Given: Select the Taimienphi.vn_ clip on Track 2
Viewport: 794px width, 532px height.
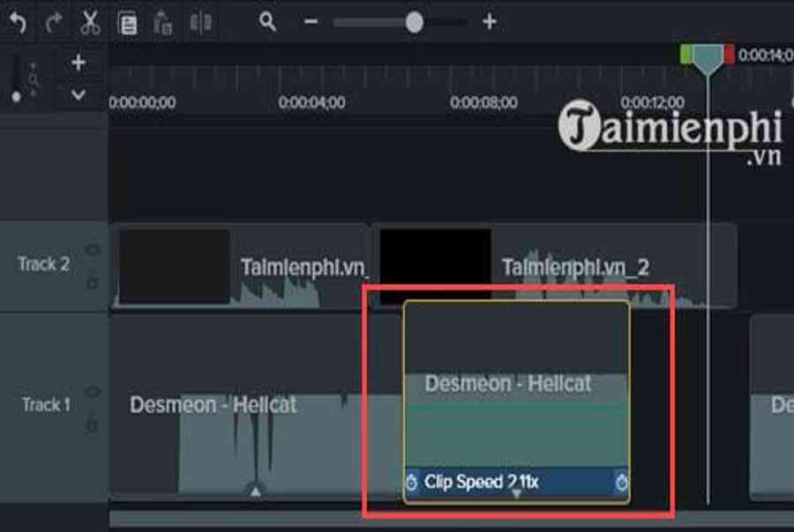Looking at the screenshot, I should (x=242, y=266).
